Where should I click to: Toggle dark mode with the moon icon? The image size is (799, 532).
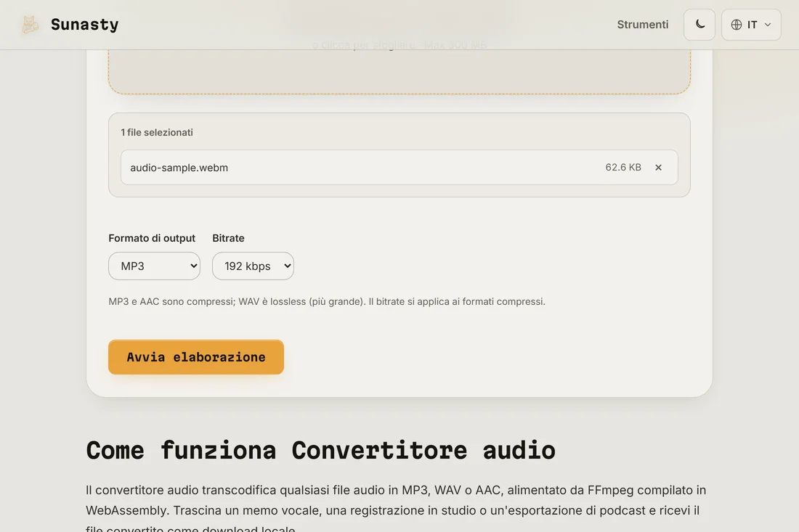(x=699, y=25)
